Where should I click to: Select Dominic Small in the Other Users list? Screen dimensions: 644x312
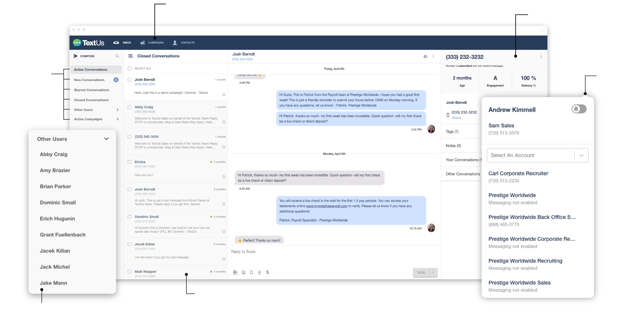(x=58, y=203)
